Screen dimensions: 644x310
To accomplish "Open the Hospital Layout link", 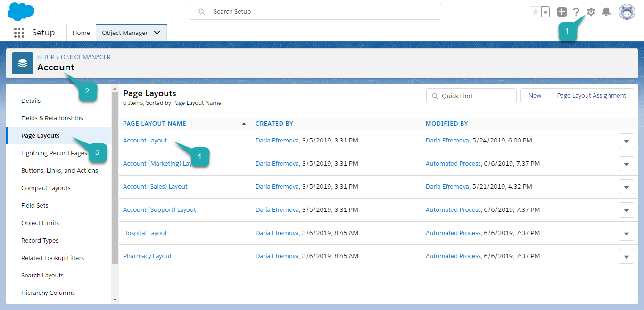I will [x=145, y=233].
